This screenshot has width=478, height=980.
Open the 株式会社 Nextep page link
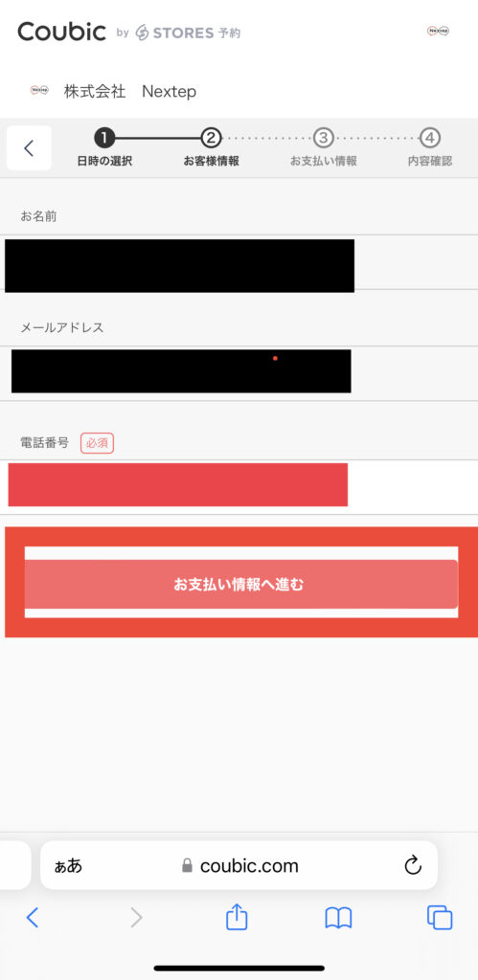point(130,91)
